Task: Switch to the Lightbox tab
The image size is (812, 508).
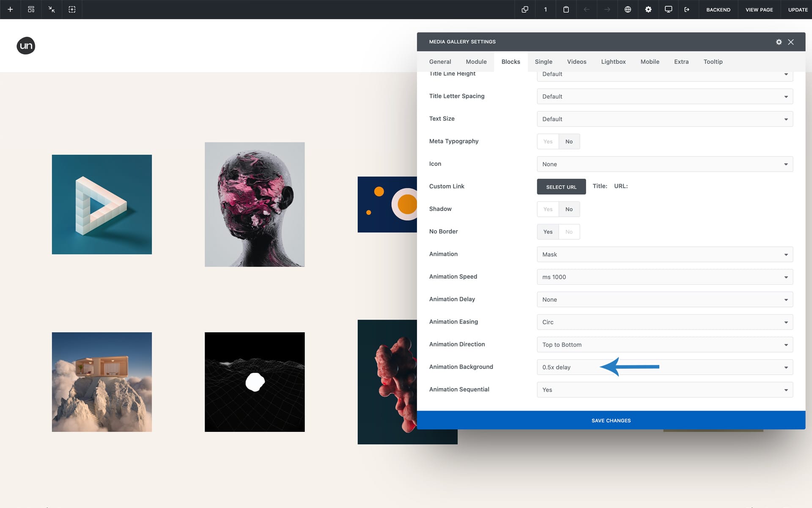Action: [613, 62]
